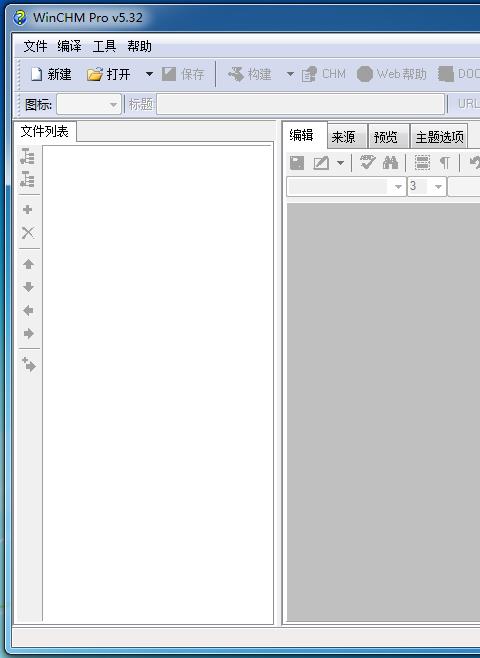This screenshot has width=480, height=658.
Task: Click the binoculars find icon in editor
Action: pos(390,163)
